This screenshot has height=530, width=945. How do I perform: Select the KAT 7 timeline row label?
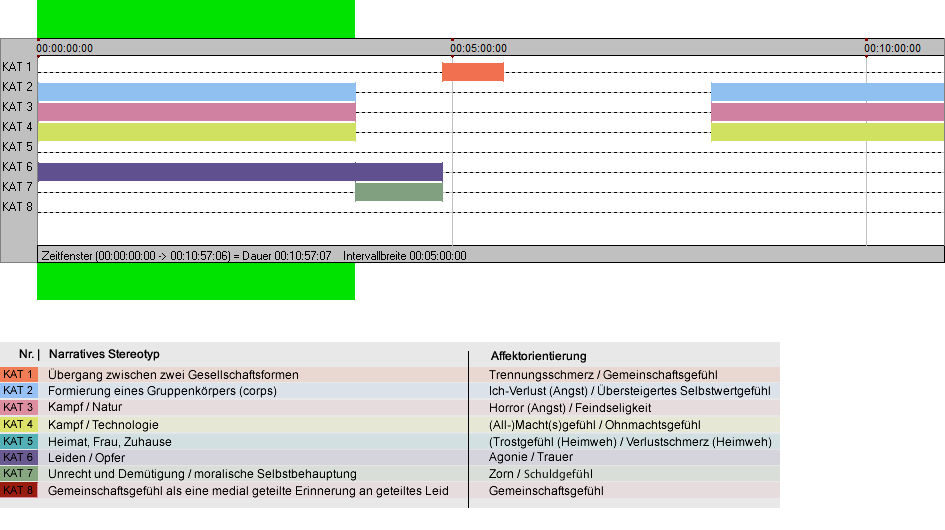click(x=17, y=186)
